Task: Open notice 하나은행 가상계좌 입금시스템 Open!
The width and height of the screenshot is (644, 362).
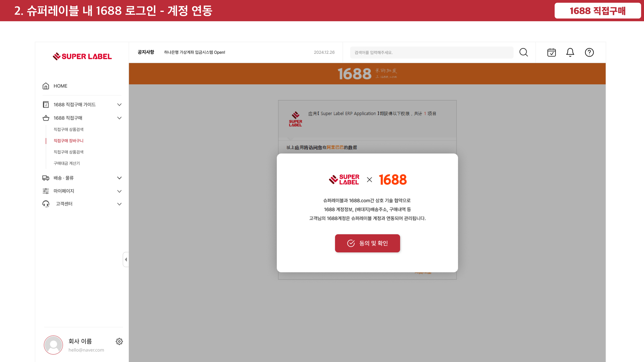Action: (194, 52)
